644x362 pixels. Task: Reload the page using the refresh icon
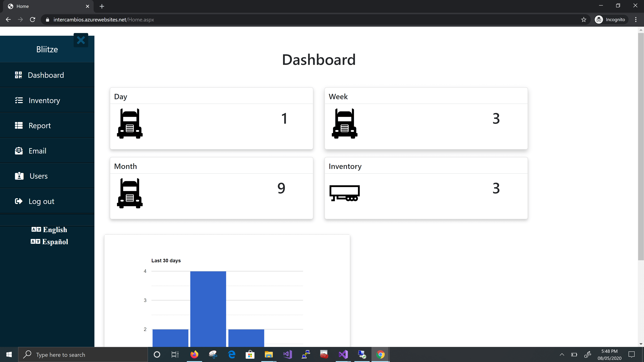(x=33, y=20)
